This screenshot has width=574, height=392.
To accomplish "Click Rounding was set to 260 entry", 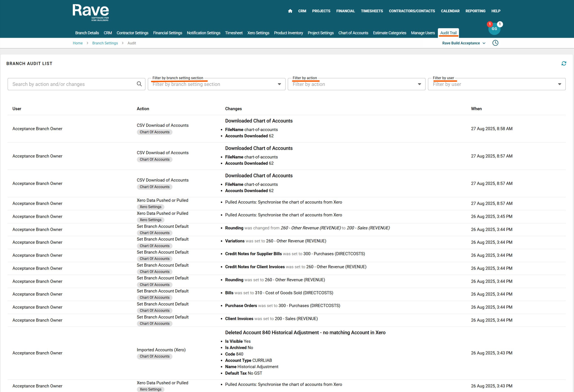I will [275, 280].
